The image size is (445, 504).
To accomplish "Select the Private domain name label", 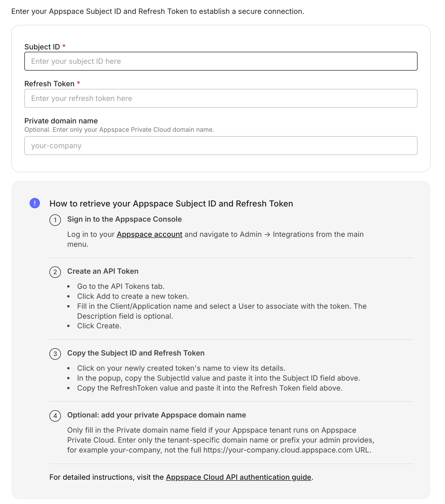I will (61, 121).
